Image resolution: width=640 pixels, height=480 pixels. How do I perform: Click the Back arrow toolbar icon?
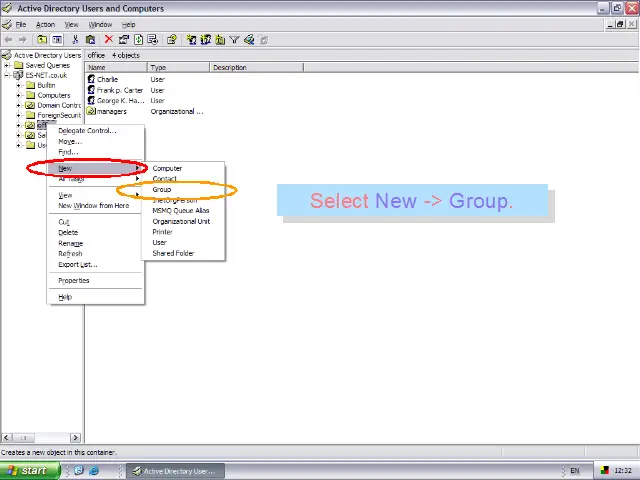[8, 40]
